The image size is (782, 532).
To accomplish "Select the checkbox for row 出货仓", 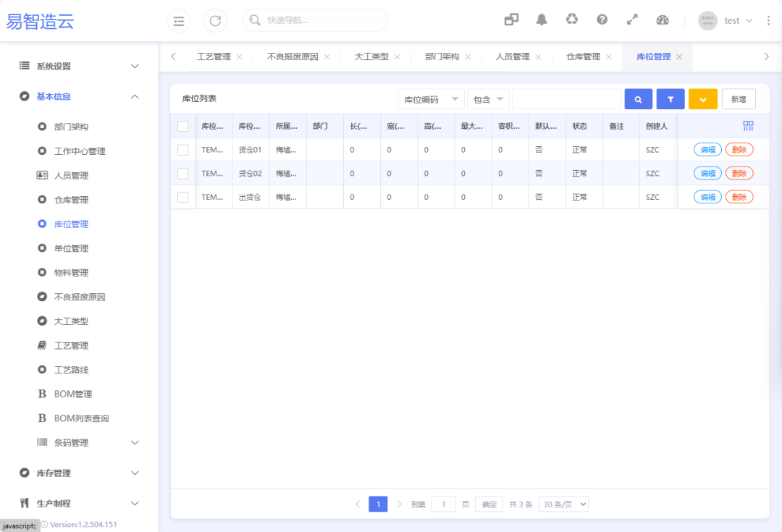I will coord(183,197).
